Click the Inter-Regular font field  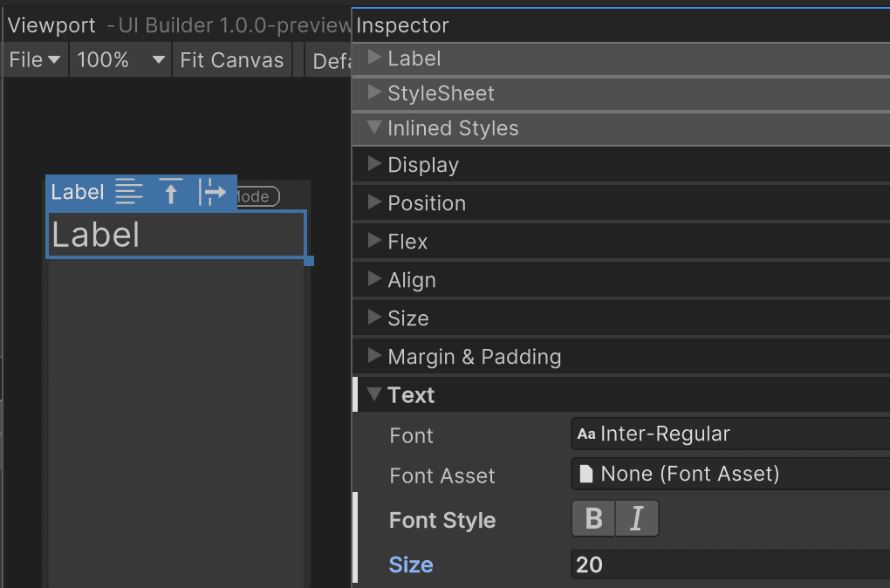coord(729,434)
